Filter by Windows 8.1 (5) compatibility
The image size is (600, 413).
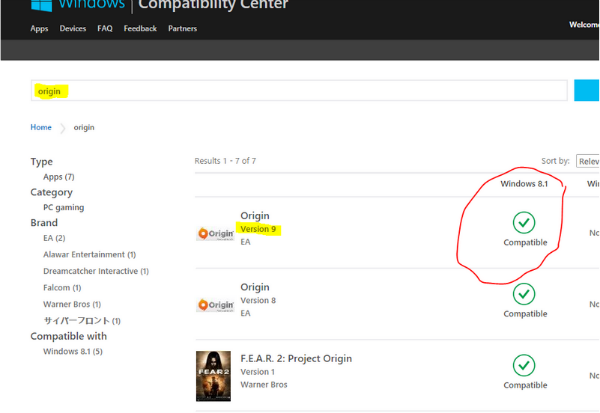pyautogui.click(x=73, y=351)
